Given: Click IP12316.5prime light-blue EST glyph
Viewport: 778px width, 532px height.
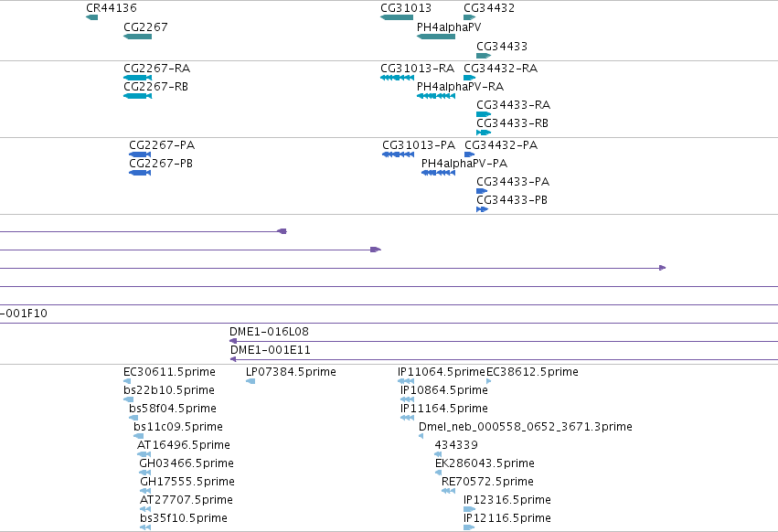Looking at the screenshot, I should tap(469, 509).
